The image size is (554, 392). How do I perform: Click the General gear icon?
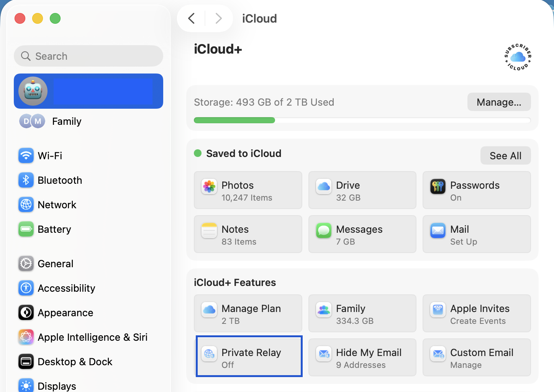[x=26, y=264]
